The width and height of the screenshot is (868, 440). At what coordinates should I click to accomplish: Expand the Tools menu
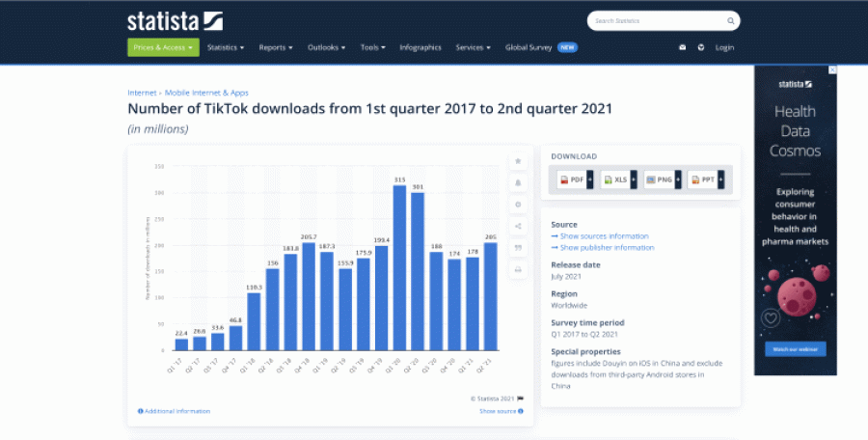pos(372,47)
